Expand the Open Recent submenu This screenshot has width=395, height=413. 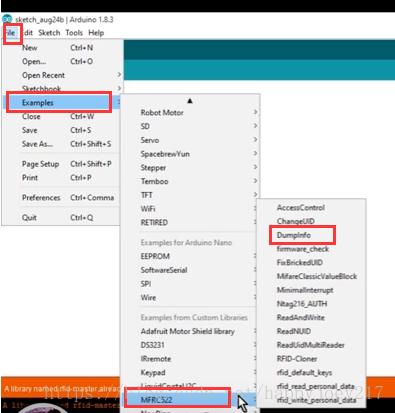[x=63, y=75]
